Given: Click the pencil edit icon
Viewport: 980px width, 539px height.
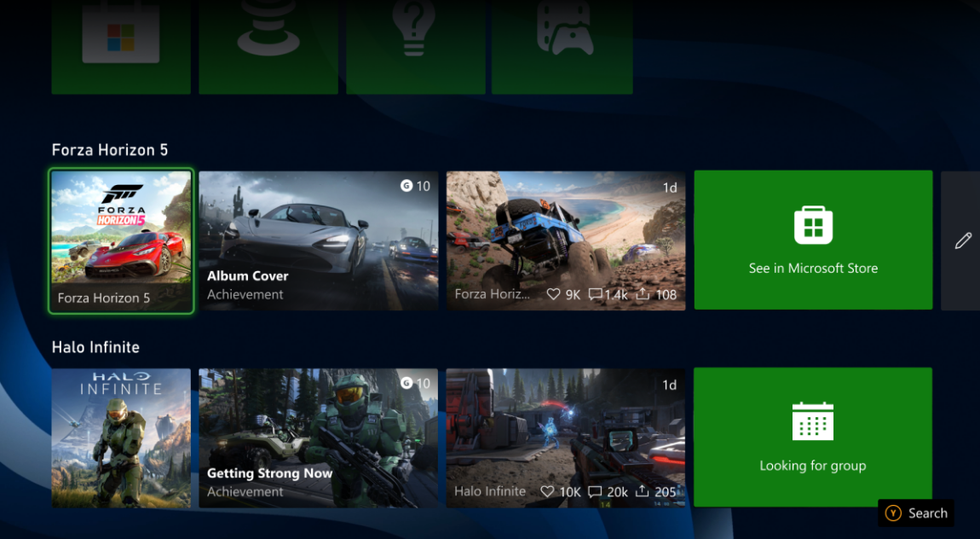Looking at the screenshot, I should [x=963, y=241].
